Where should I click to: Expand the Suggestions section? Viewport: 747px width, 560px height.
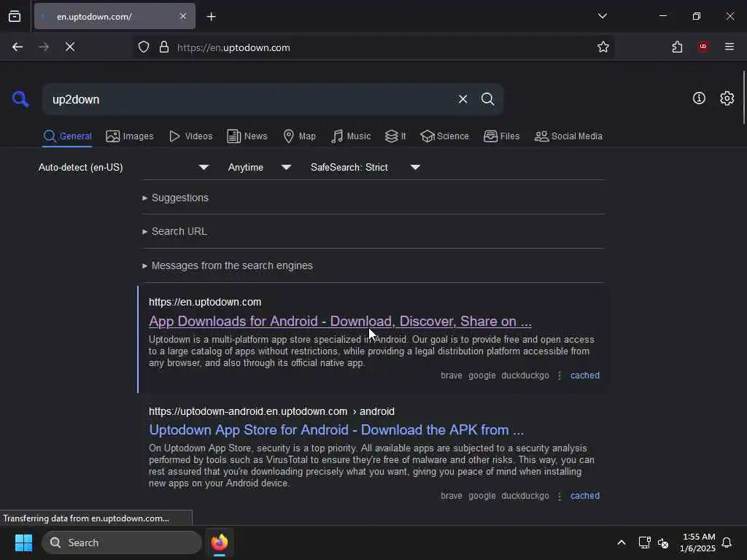pos(175,198)
